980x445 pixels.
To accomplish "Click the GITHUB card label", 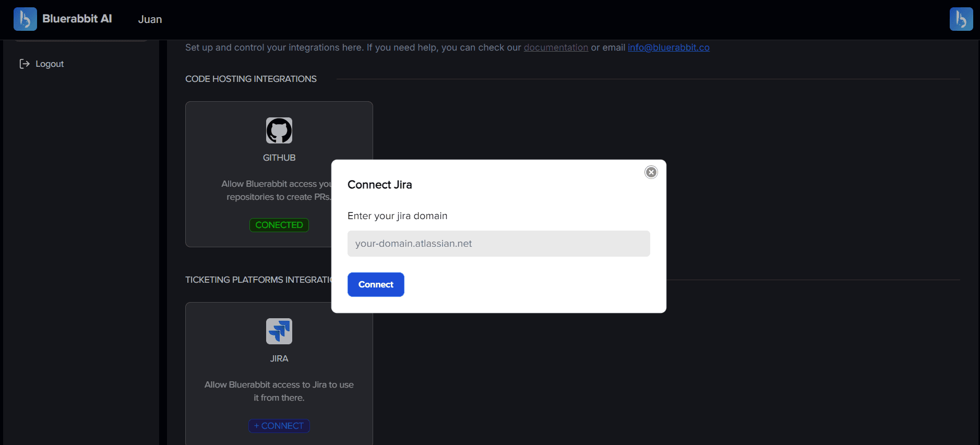I will pos(279,158).
